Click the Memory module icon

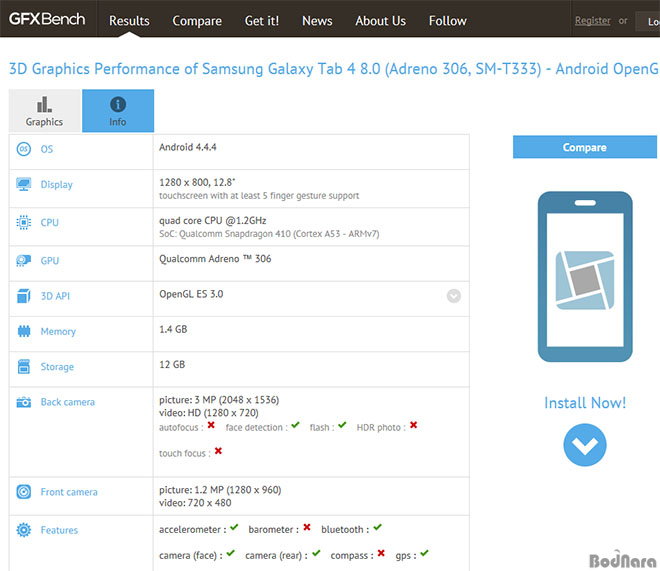tap(24, 331)
